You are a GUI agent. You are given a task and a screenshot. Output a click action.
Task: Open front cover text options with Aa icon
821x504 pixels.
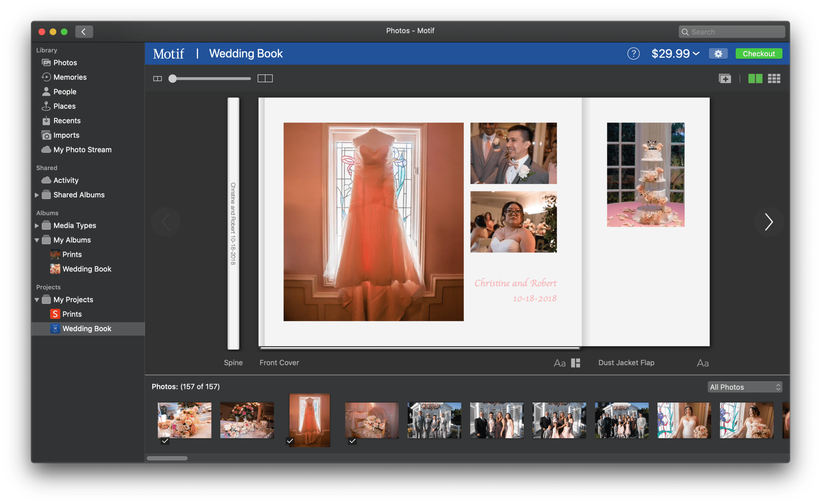[x=560, y=363]
